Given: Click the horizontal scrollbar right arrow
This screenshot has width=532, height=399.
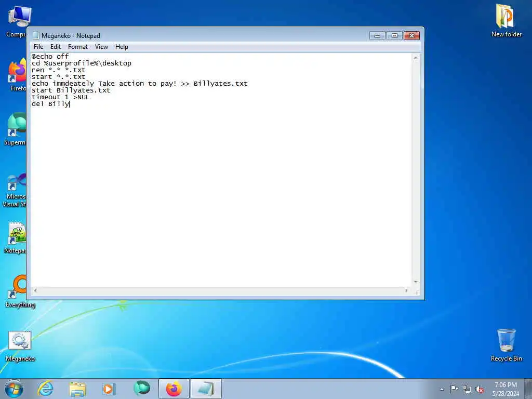Looking at the screenshot, I should click(x=406, y=290).
